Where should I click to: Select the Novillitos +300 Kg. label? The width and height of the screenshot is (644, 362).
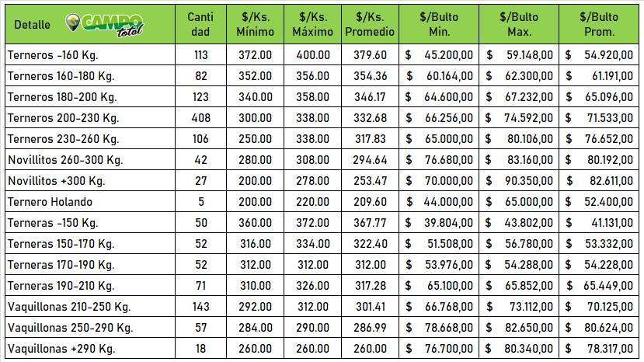(x=56, y=181)
